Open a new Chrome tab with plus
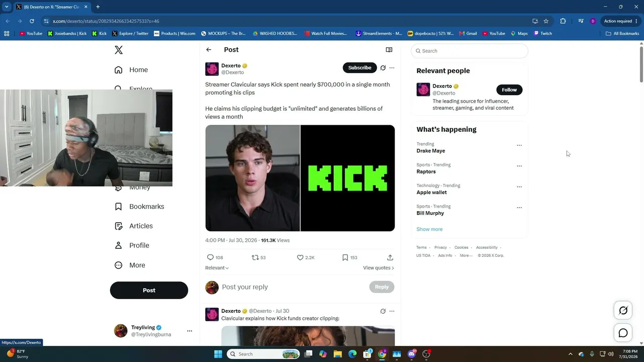Viewport: 644px width, 362px height. click(x=98, y=7)
